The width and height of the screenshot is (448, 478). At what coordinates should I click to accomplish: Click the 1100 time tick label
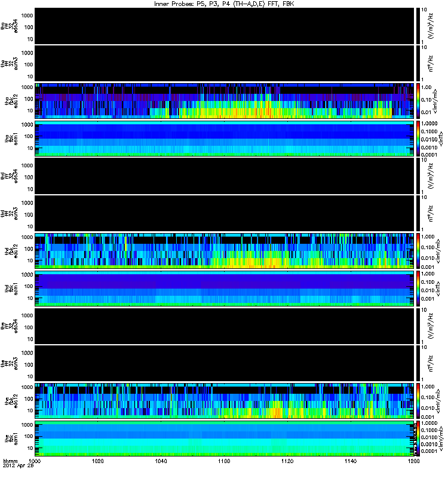(224, 461)
